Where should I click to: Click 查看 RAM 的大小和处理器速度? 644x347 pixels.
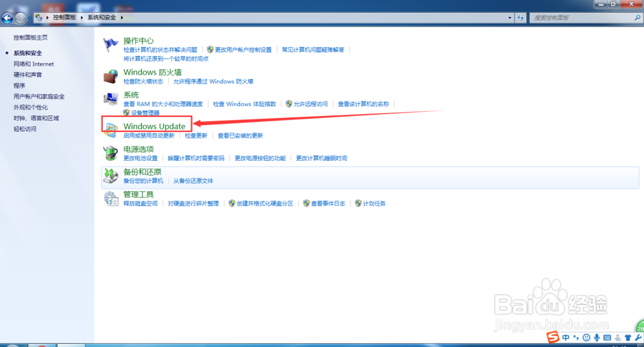[163, 104]
